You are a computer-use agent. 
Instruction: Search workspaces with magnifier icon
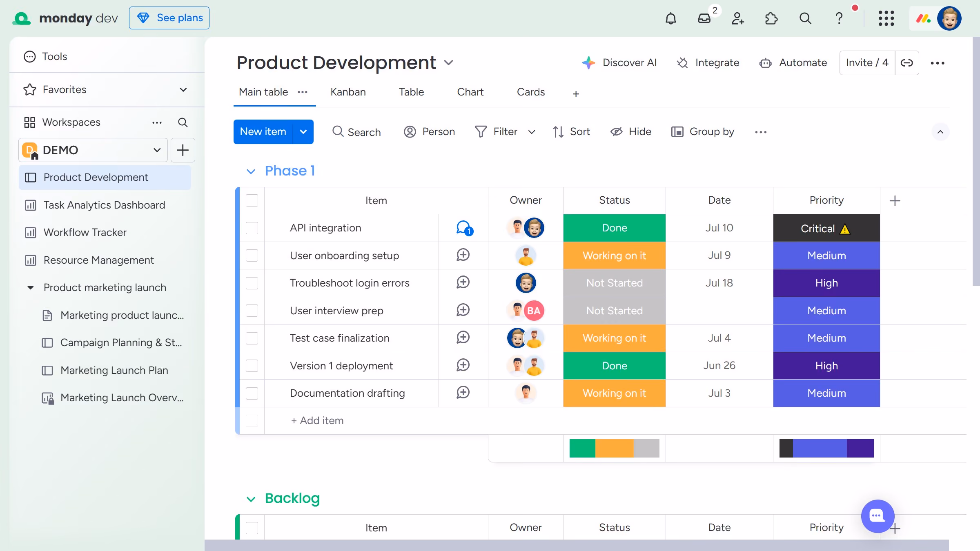coord(183,122)
